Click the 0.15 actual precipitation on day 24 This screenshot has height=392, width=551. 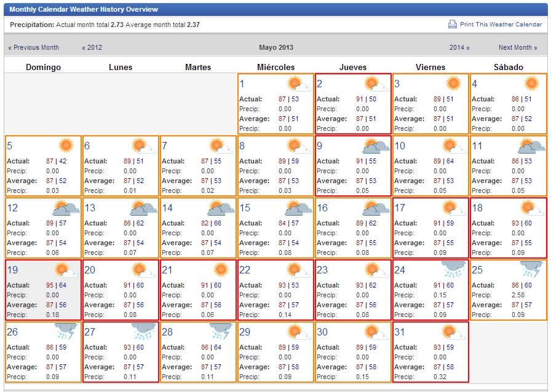440,295
